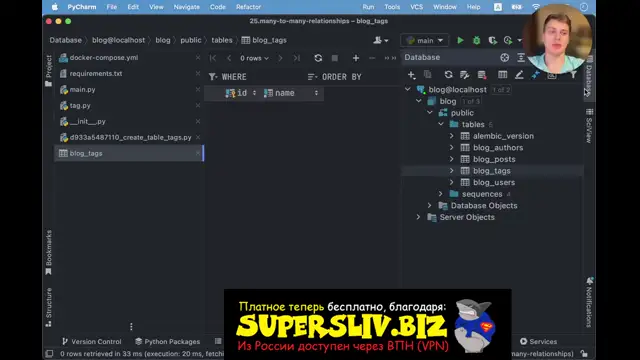Close the __init__.py tab
Image resolution: width=640 pixels, height=360 pixels.
(198, 121)
